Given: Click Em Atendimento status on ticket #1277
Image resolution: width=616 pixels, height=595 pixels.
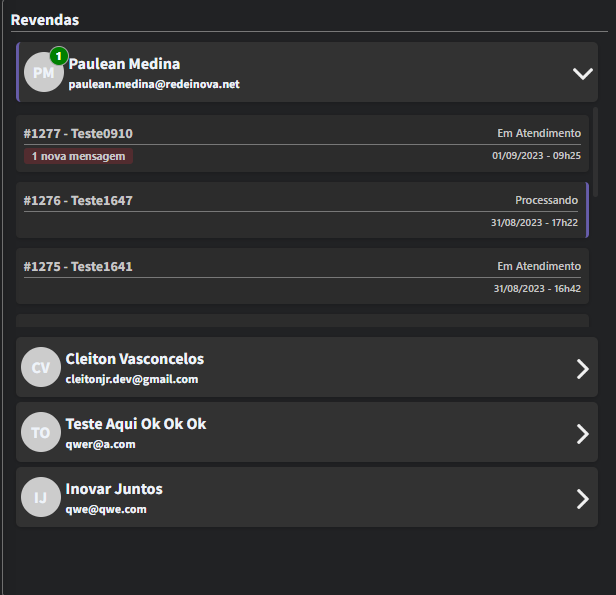Looking at the screenshot, I should tap(539, 134).
